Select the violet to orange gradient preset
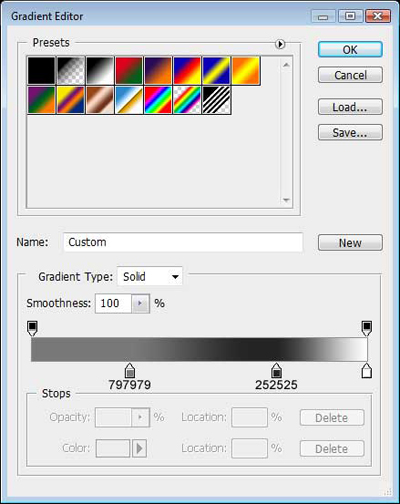The width and height of the screenshot is (400, 504). 158,70
